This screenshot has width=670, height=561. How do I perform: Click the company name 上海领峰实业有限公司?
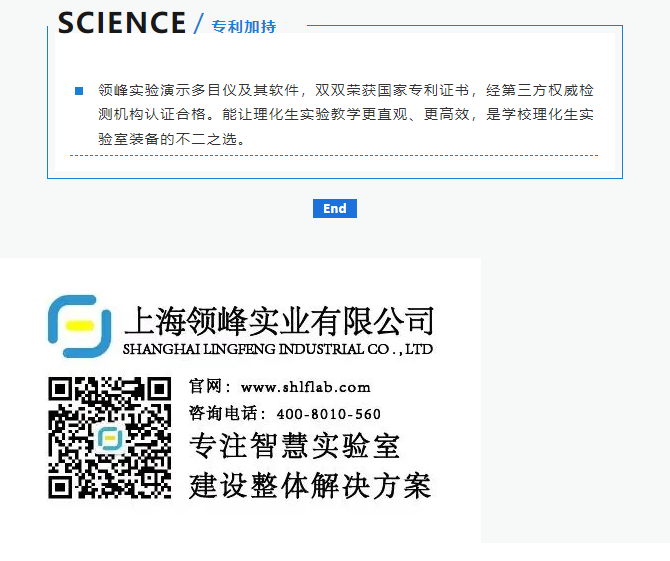(x=279, y=321)
